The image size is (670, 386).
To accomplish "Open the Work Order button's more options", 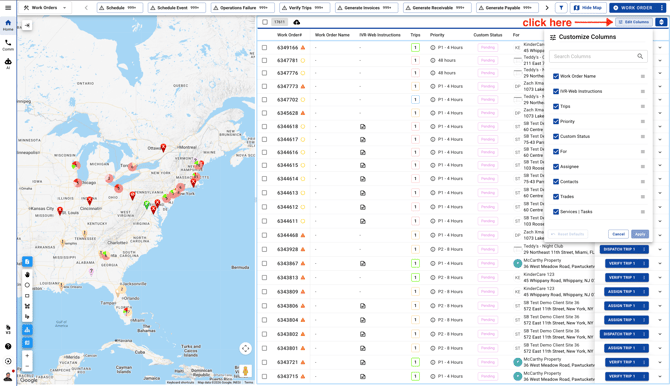I will click(662, 8).
